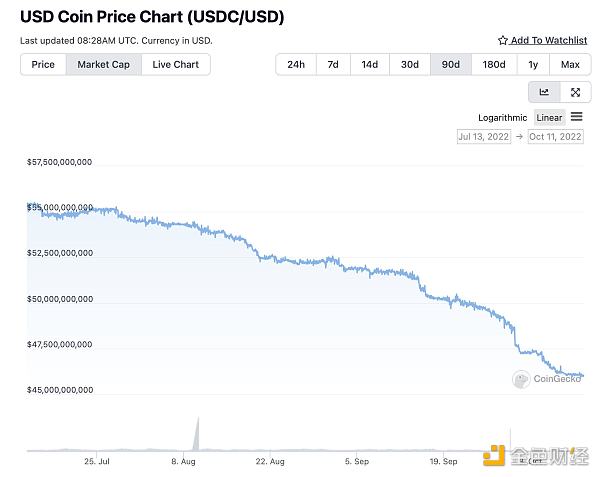The width and height of the screenshot is (600, 477).
Task: Switch chart scale to Logarithmic
Action: (x=503, y=117)
